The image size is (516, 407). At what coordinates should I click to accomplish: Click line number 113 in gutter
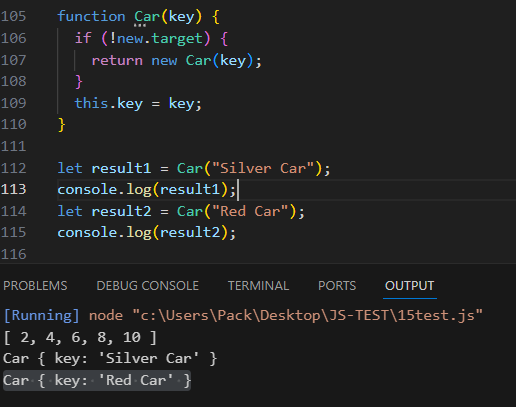click(x=13, y=190)
